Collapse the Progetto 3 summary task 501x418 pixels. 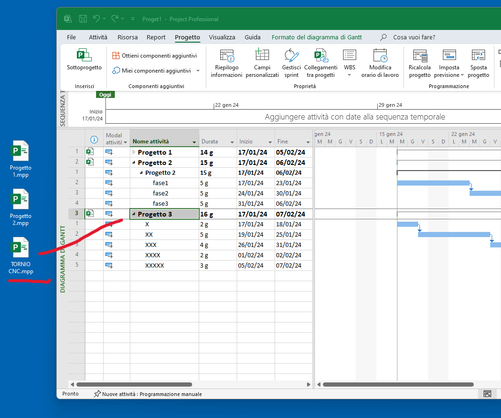[134, 214]
